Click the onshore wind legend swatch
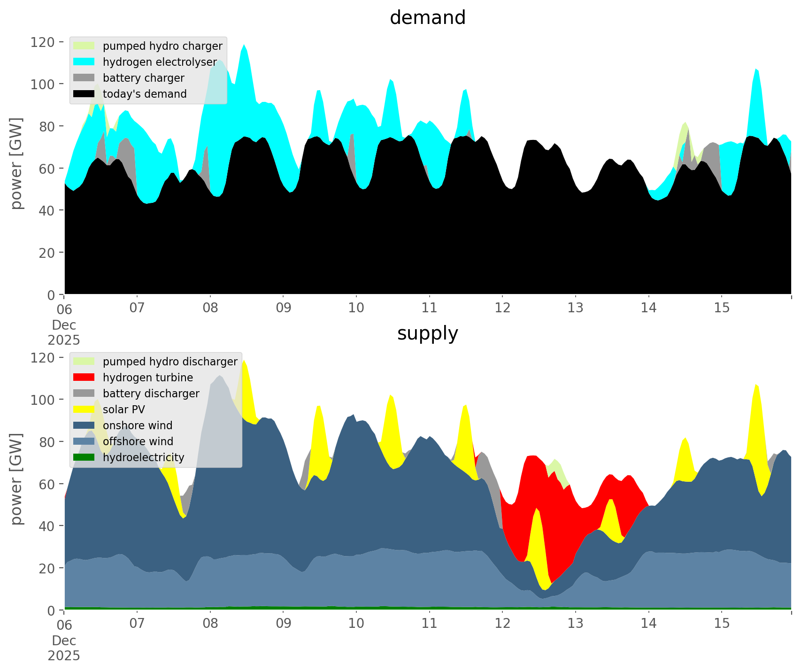 click(x=84, y=425)
